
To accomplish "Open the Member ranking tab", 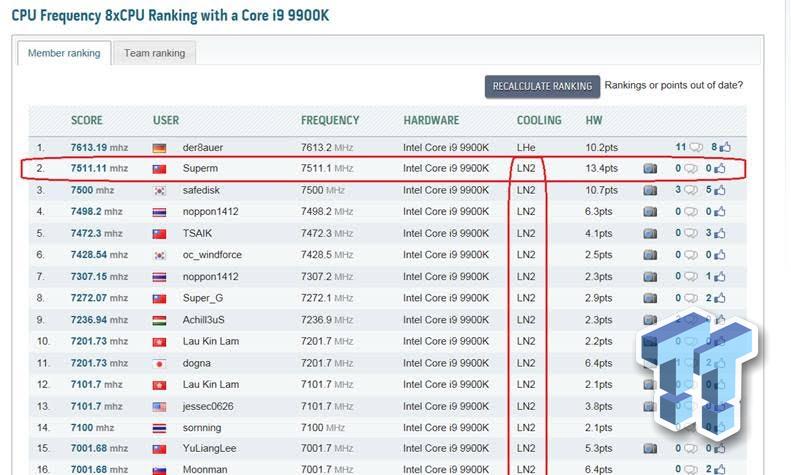I will pos(64,53).
